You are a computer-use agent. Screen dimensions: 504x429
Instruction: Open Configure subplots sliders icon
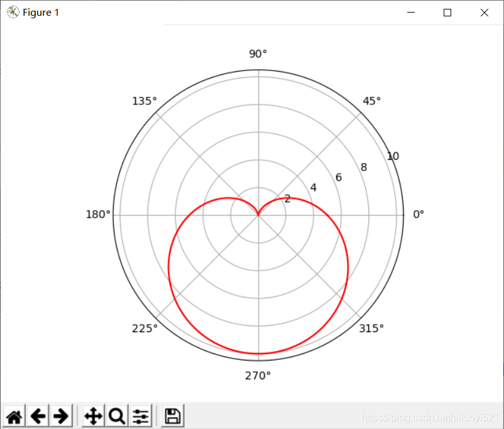coord(141,416)
